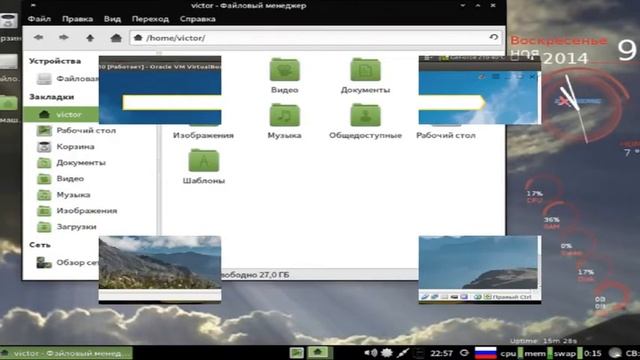Select the Документы folder icon
The image size is (640, 360).
(x=365, y=70)
